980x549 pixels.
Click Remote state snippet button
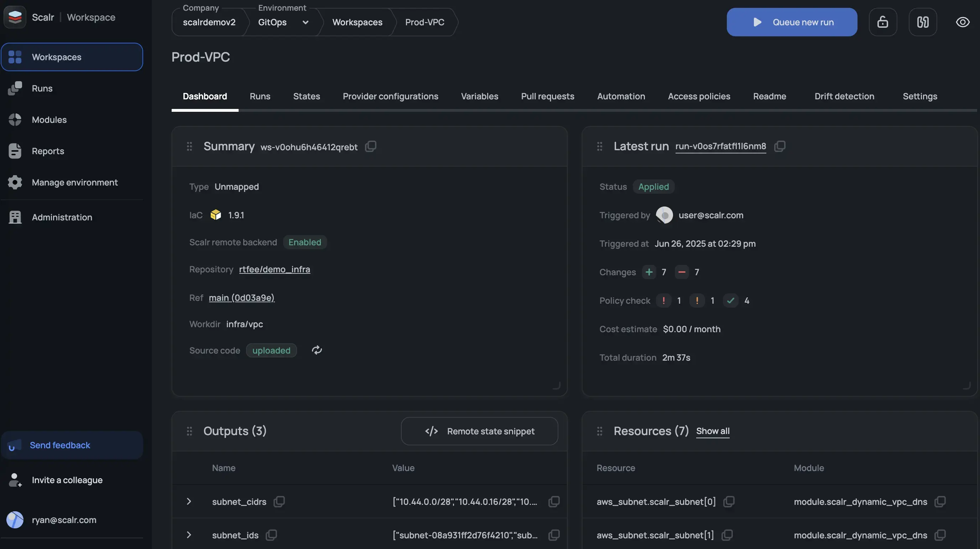click(479, 431)
